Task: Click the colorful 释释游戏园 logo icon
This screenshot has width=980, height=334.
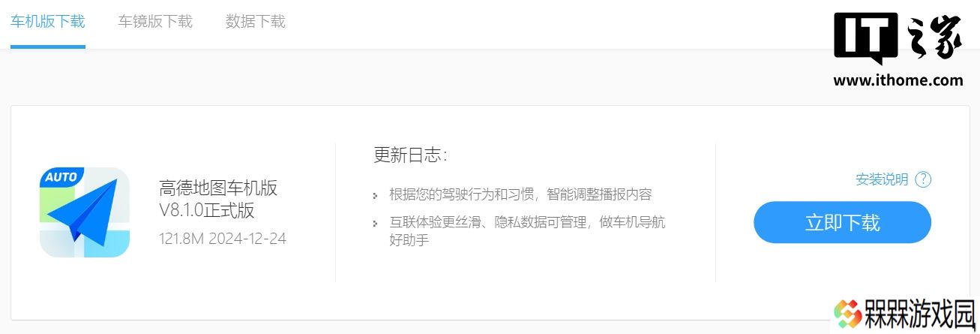Action: [x=849, y=314]
